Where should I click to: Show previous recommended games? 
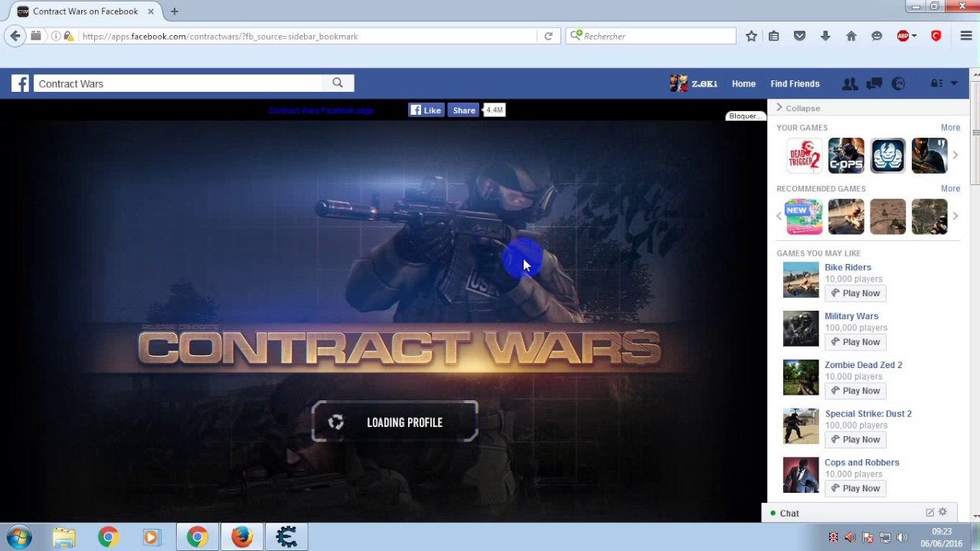[779, 217]
